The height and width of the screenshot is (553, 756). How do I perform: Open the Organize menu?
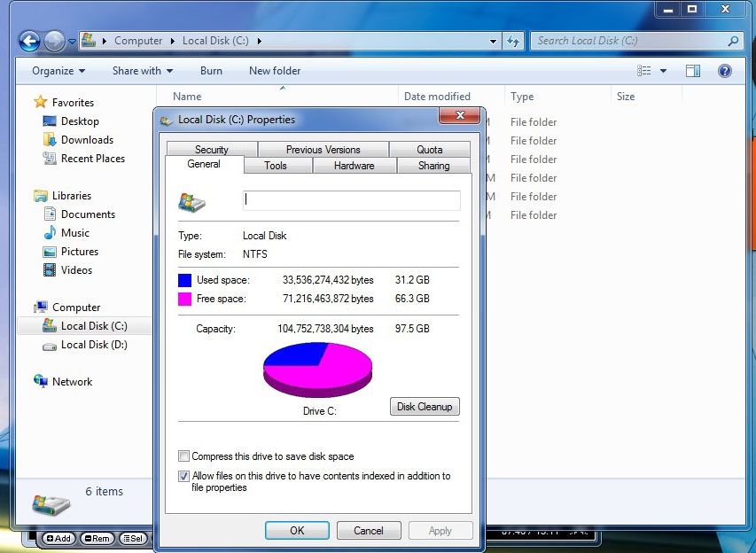(x=58, y=71)
